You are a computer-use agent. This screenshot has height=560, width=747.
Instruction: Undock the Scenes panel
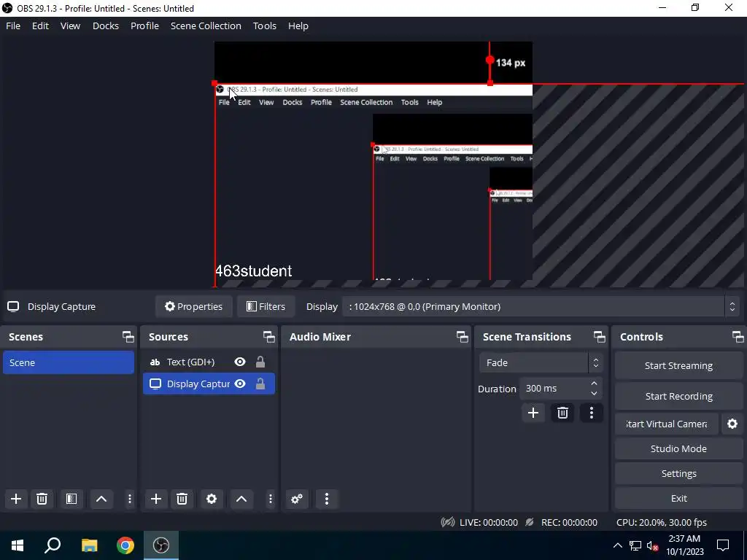tap(128, 337)
